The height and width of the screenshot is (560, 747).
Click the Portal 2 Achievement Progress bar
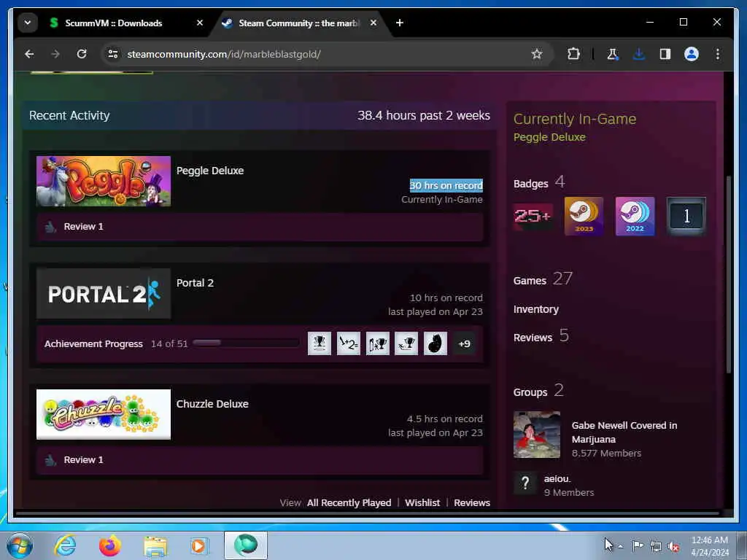[x=246, y=343]
